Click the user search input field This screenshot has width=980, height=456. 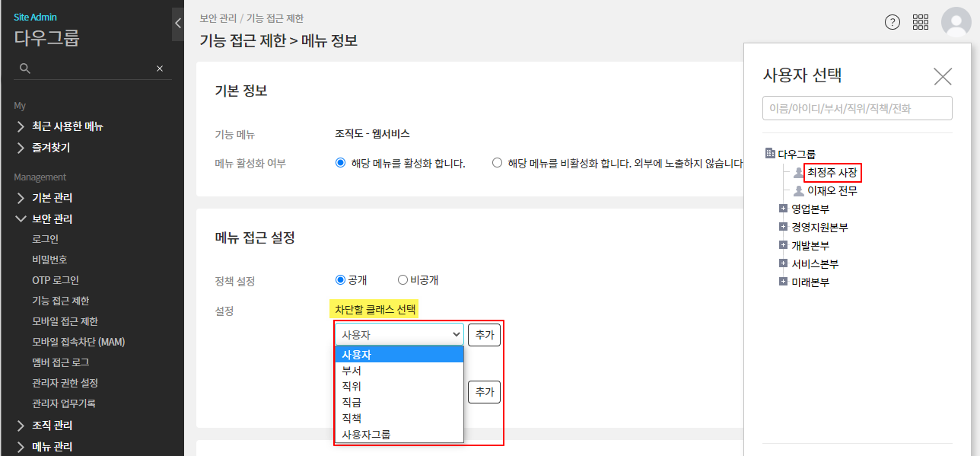point(857,108)
